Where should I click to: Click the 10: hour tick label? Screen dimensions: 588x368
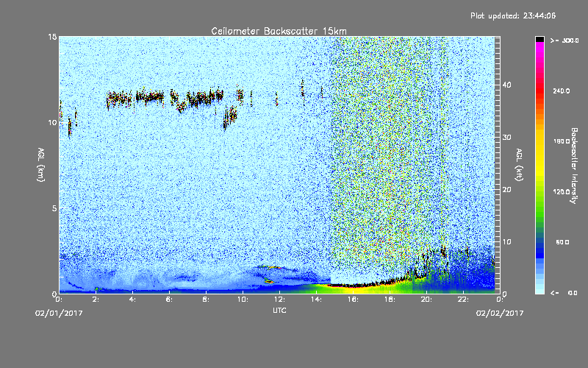(243, 300)
